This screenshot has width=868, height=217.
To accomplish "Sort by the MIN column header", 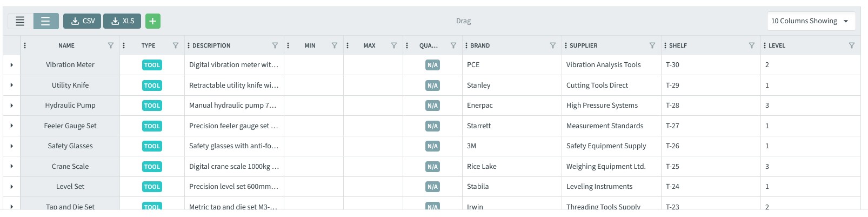I will 310,45.
